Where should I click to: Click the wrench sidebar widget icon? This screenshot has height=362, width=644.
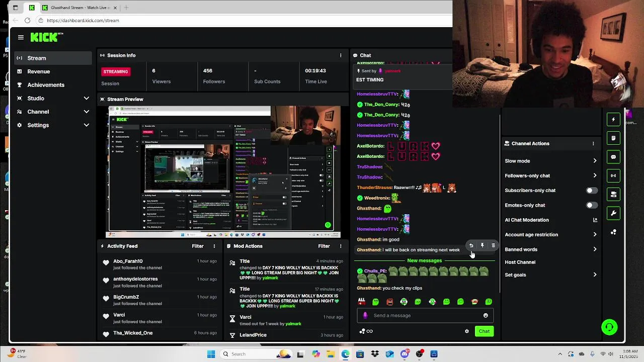[613, 213]
